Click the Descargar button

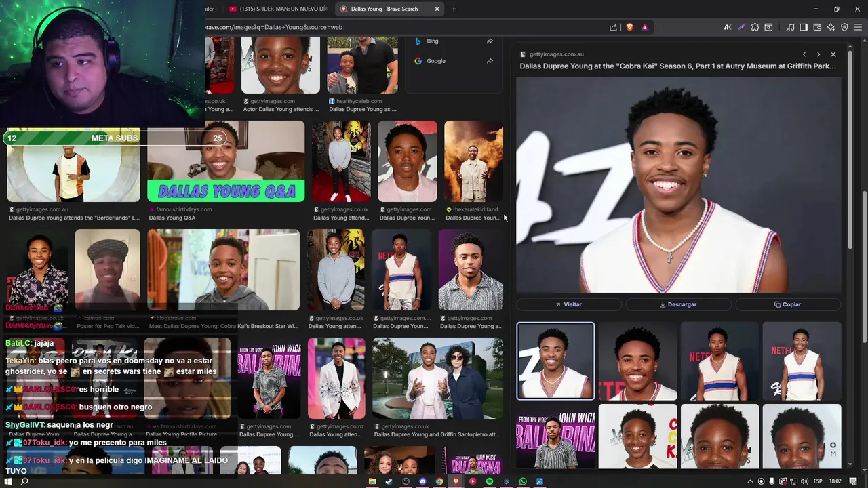[x=678, y=304]
